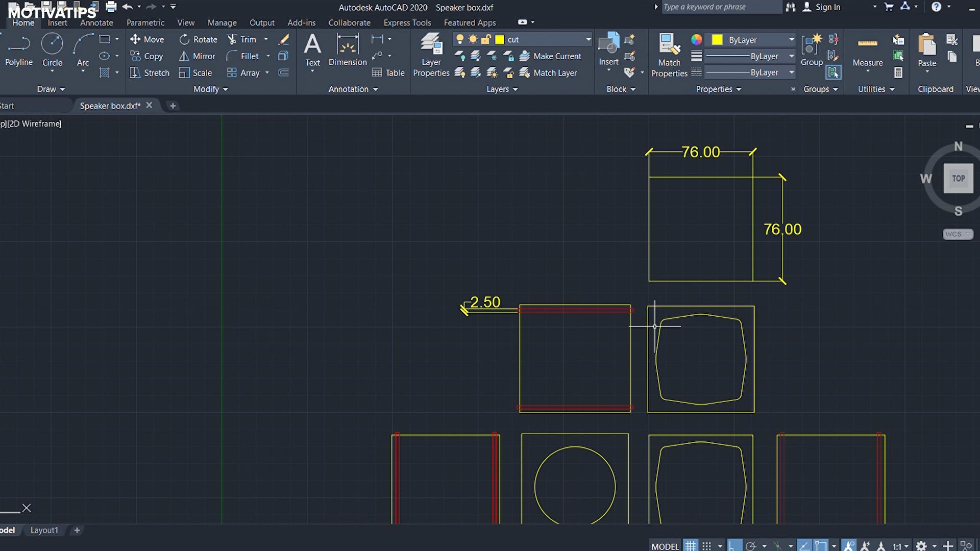Open the cut layer dropdown list
Viewport: 980px width, 551px height.
point(588,39)
